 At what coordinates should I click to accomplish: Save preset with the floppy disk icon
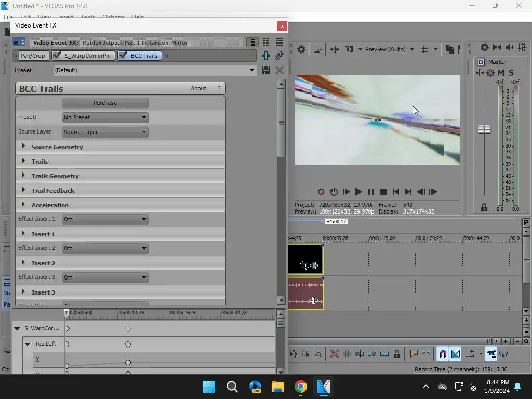coord(266,70)
